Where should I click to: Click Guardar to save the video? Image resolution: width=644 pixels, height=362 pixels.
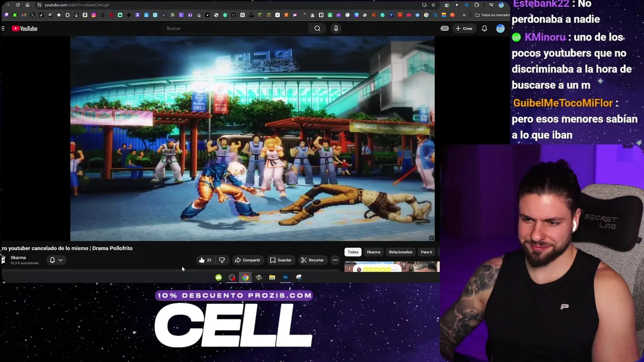281,260
